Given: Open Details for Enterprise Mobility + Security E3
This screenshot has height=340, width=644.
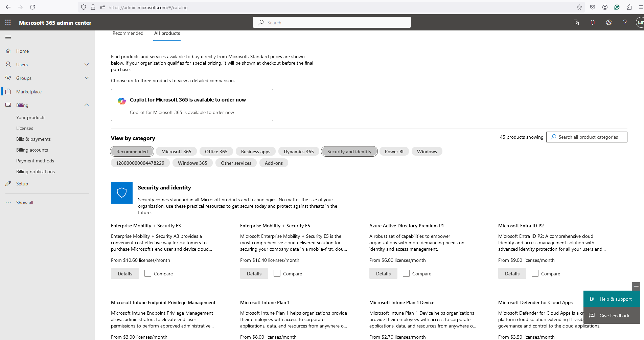Looking at the screenshot, I should [125, 273].
